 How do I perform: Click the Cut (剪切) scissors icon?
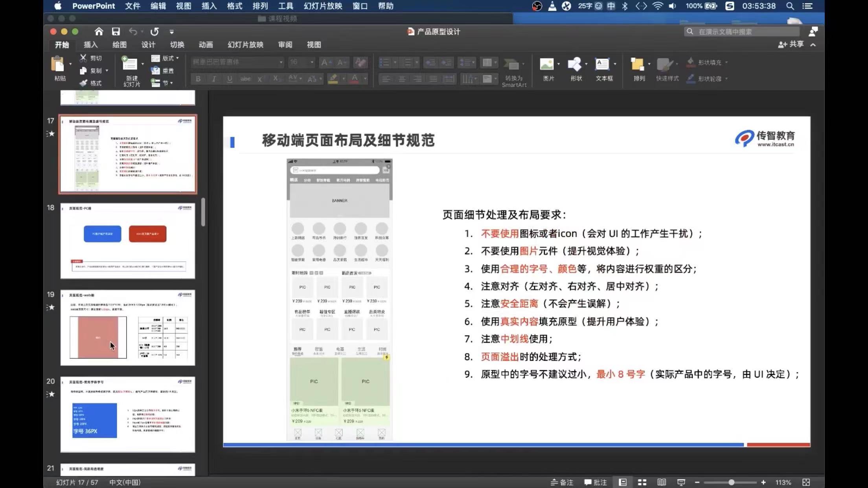click(x=83, y=58)
